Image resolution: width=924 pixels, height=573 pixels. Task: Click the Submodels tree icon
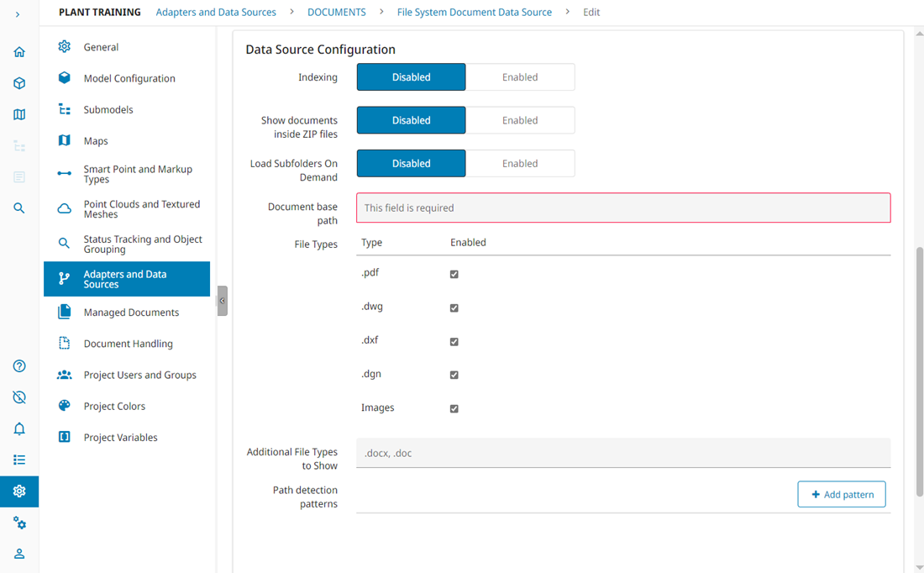[x=64, y=109]
